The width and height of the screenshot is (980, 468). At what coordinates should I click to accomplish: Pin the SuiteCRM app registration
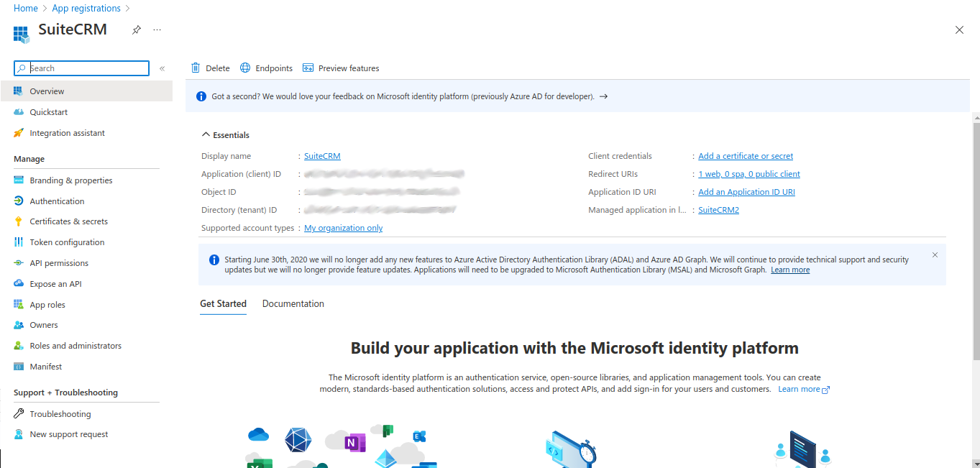point(136,29)
